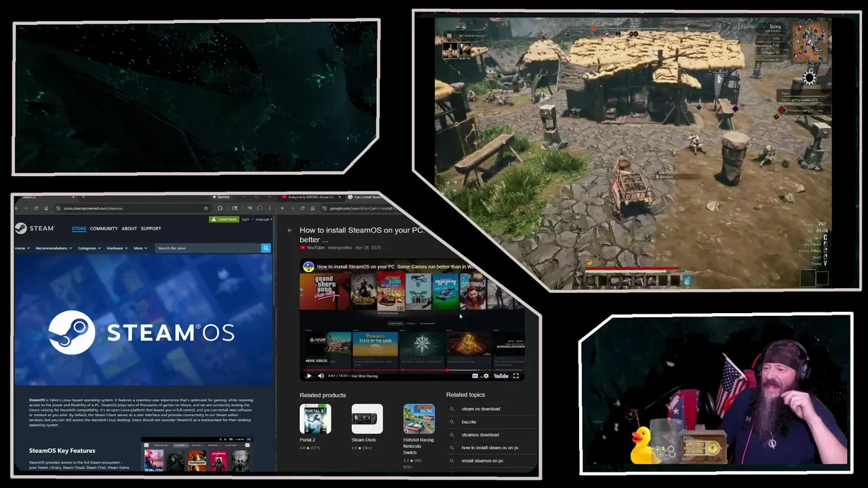Viewport: 868px width, 488px height.
Task: Click the google.com search address bar
Action: click(x=359, y=208)
